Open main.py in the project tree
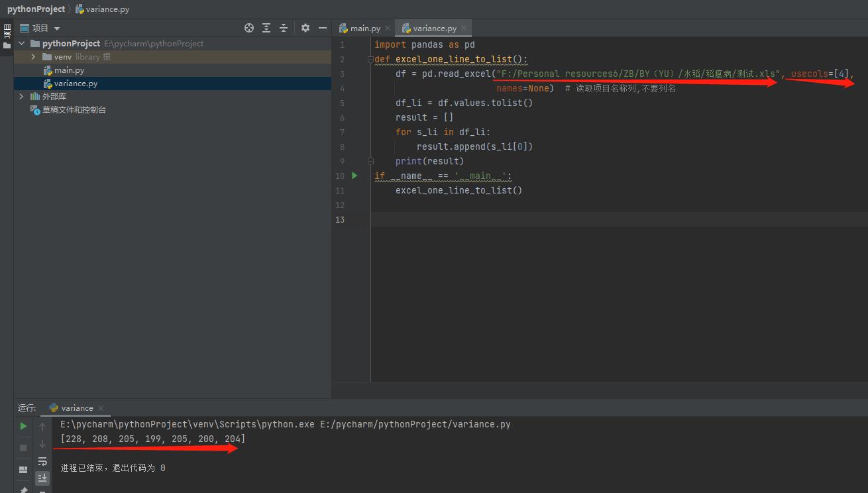 (x=69, y=70)
